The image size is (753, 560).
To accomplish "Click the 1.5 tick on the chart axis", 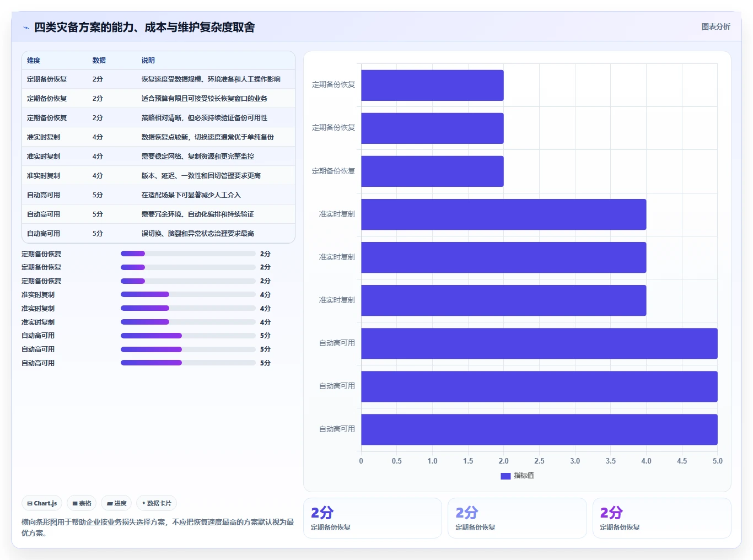I will click(x=468, y=461).
